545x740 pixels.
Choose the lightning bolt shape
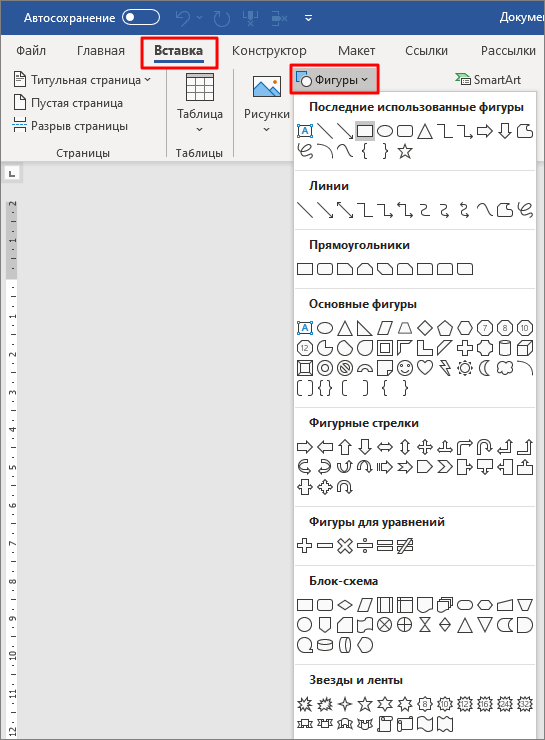(x=445, y=368)
